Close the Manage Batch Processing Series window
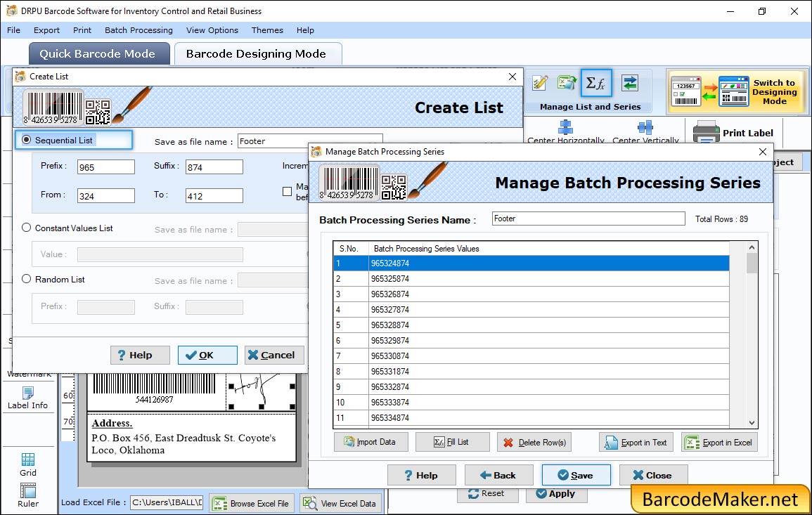The height and width of the screenshot is (515, 812). pos(762,152)
